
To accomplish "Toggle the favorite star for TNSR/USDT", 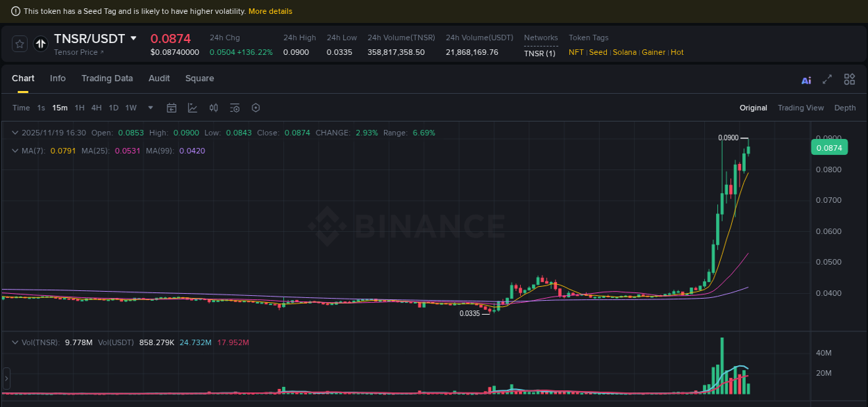I will tap(19, 43).
